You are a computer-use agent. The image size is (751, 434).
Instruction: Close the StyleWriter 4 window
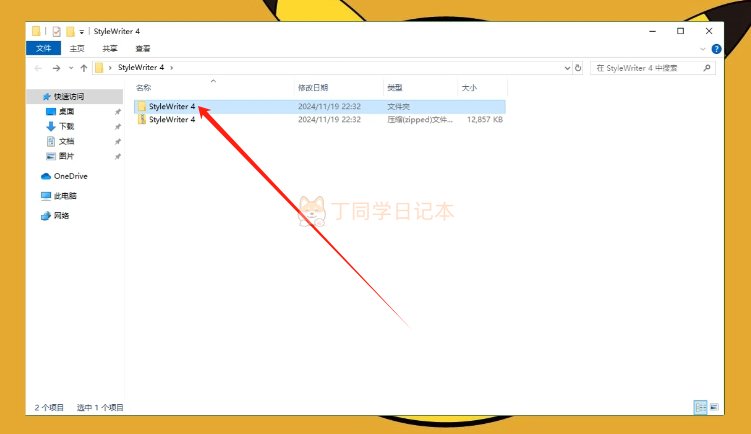(709, 31)
